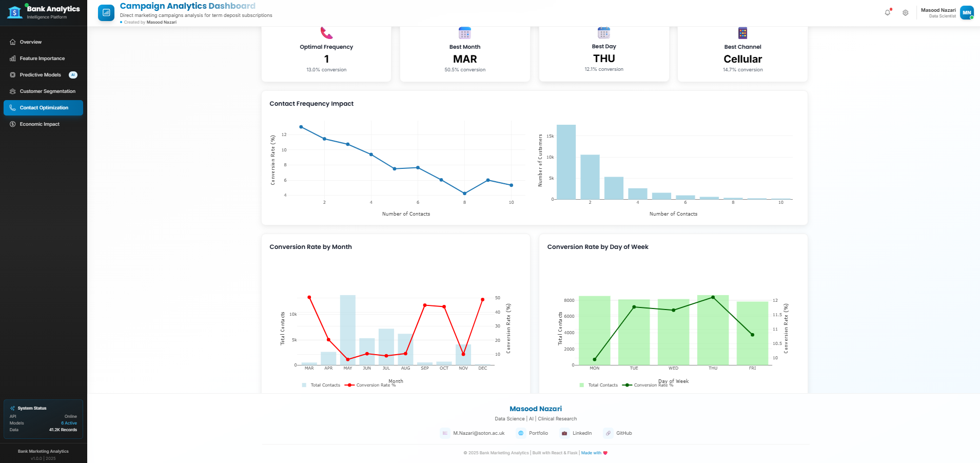The height and width of the screenshot is (463, 980).
Task: Click the green online status indicator
Action: point(972,18)
